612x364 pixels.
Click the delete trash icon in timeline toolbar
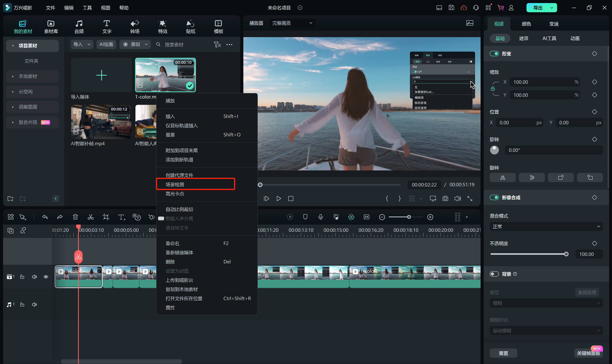coord(75,217)
